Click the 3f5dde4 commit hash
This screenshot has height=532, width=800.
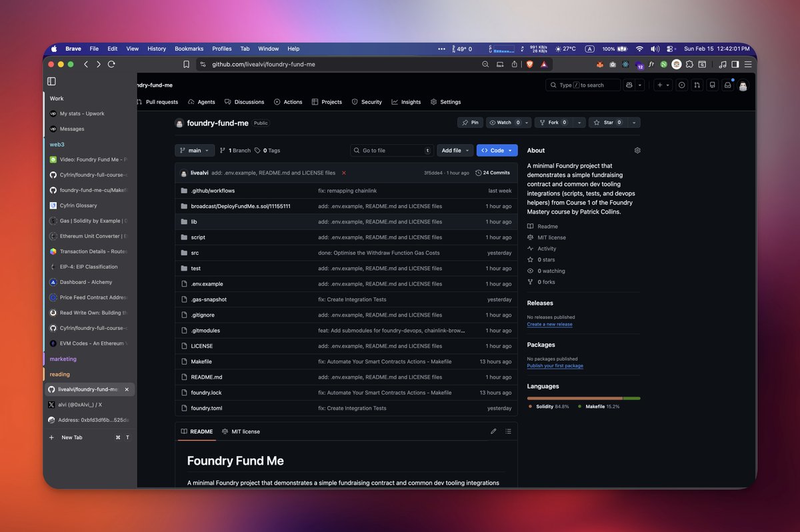433,173
